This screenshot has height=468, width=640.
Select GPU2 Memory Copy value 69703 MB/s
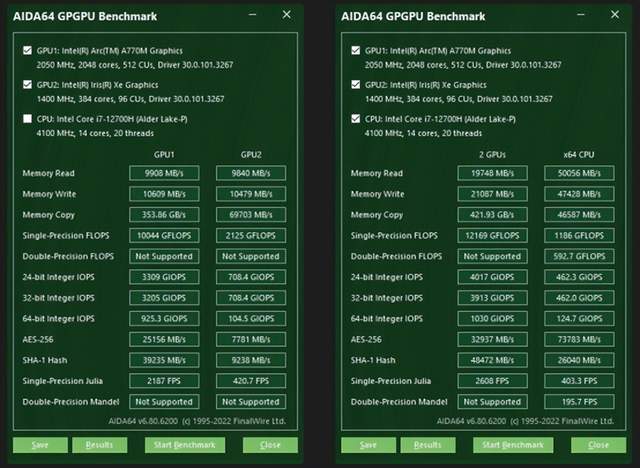coord(251,215)
